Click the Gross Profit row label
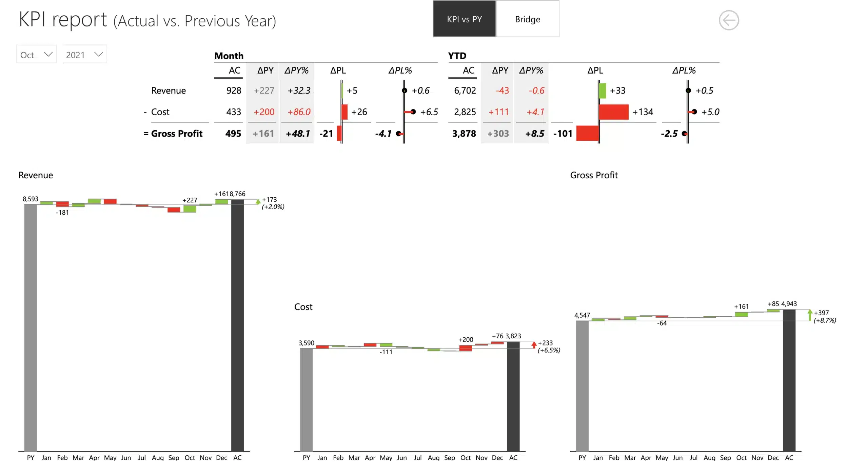The width and height of the screenshot is (868, 476). pos(177,134)
